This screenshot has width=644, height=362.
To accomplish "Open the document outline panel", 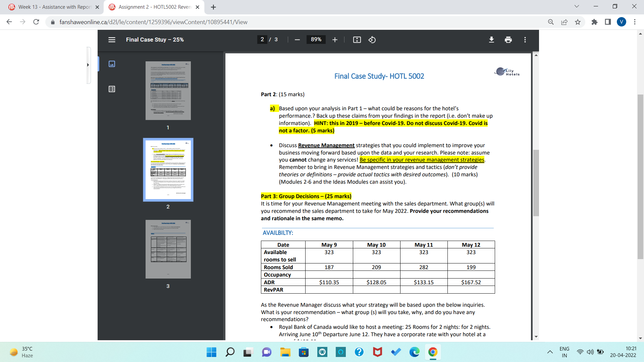I will pyautogui.click(x=112, y=89).
